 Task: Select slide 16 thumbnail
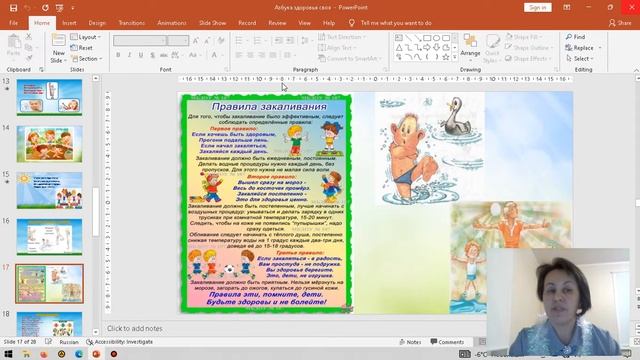pyautogui.click(x=49, y=237)
